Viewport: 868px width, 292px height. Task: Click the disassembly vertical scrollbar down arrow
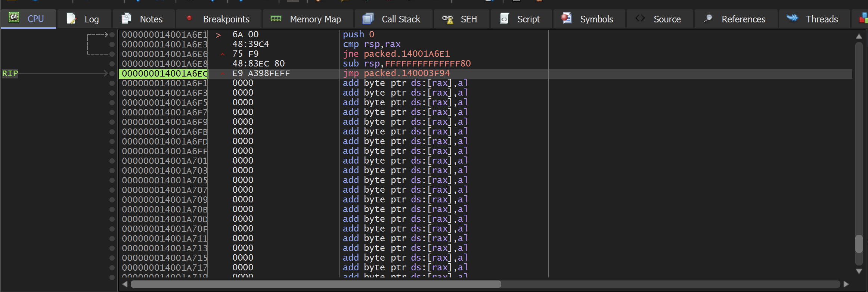[859, 271]
